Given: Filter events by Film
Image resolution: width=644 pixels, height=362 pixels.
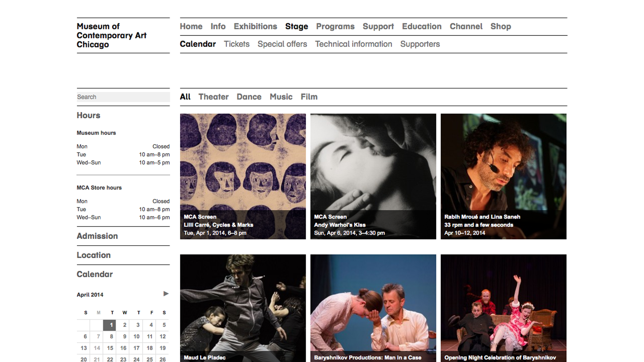Looking at the screenshot, I should [309, 97].
